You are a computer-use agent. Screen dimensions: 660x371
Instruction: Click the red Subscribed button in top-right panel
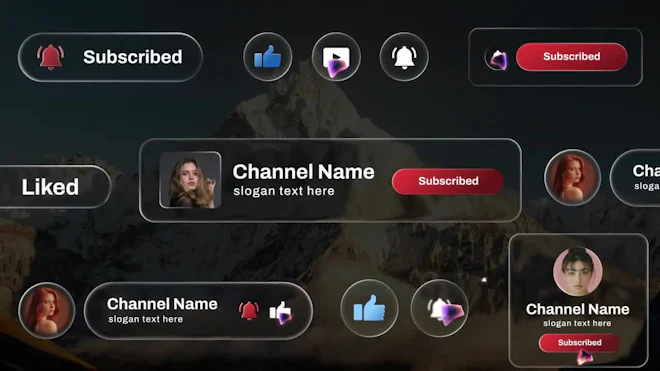coord(572,56)
